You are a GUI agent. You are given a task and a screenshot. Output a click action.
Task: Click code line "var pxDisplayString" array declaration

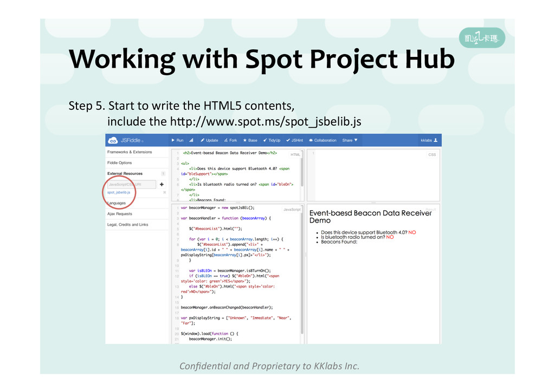[x=236, y=321]
